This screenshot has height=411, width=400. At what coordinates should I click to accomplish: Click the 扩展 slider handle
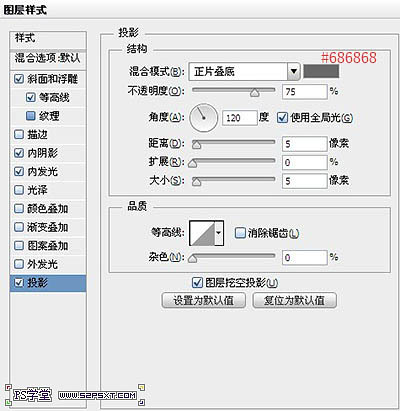point(193,163)
